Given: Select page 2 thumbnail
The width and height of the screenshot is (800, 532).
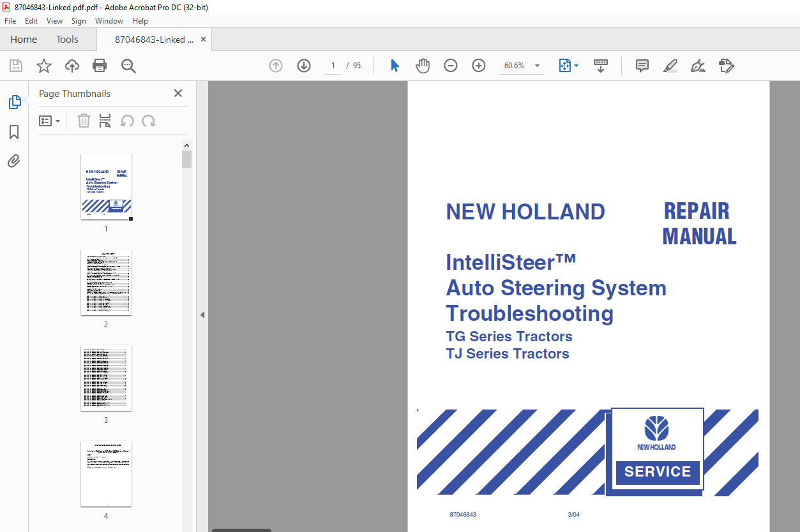Looking at the screenshot, I should 106,283.
